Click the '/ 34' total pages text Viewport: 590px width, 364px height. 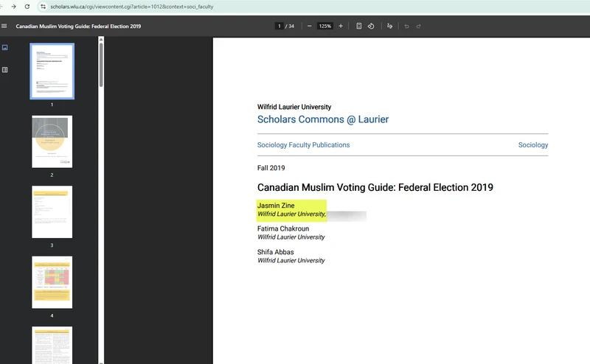click(290, 27)
